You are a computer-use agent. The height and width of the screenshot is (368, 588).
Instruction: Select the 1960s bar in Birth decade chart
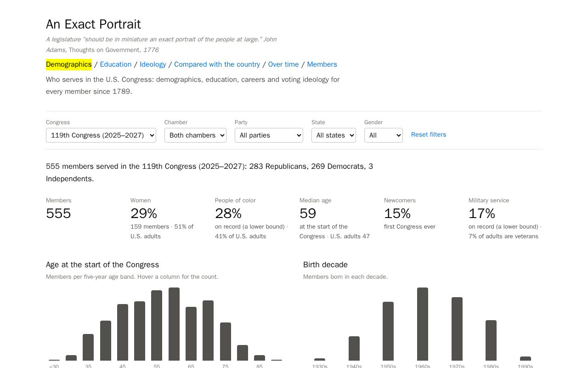pos(423,324)
